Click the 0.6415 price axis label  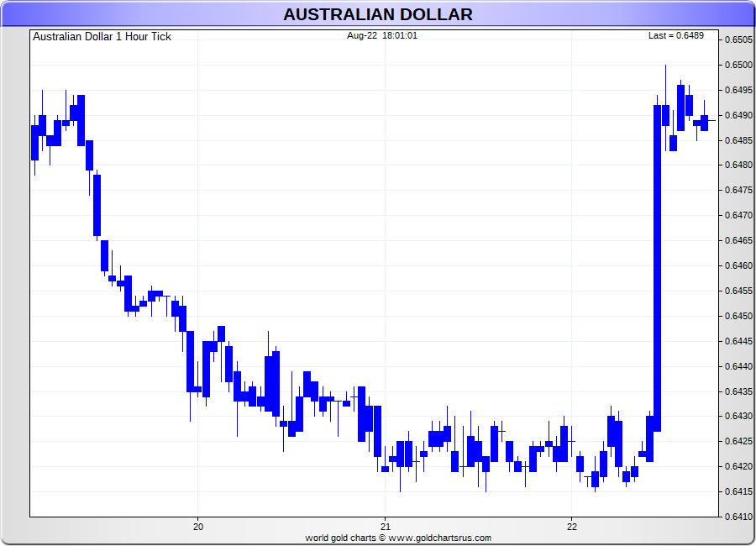tap(738, 491)
